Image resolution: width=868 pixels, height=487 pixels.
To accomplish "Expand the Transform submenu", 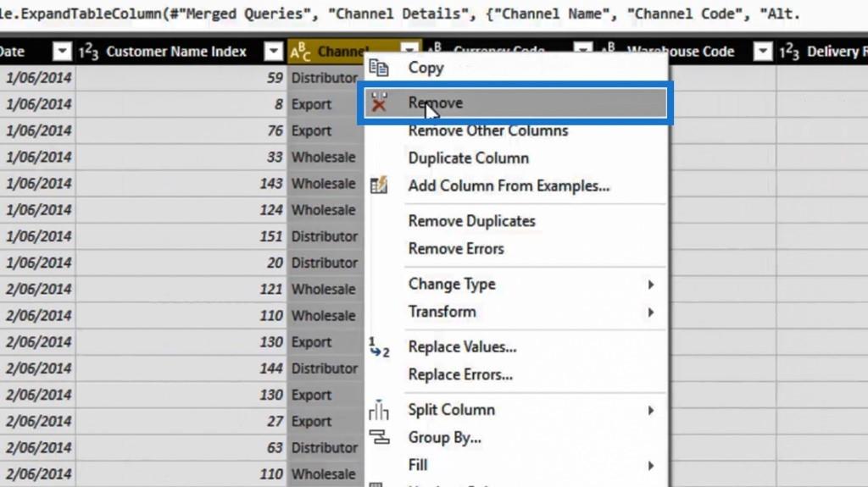I will point(651,312).
